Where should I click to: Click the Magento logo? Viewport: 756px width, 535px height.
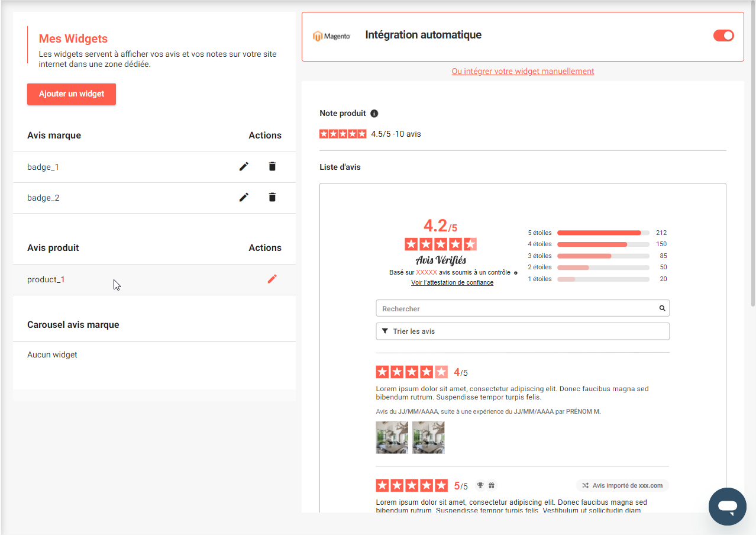click(332, 36)
